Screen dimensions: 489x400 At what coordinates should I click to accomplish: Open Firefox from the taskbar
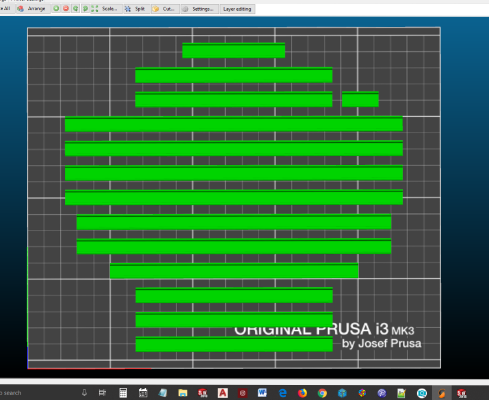tap(302, 393)
